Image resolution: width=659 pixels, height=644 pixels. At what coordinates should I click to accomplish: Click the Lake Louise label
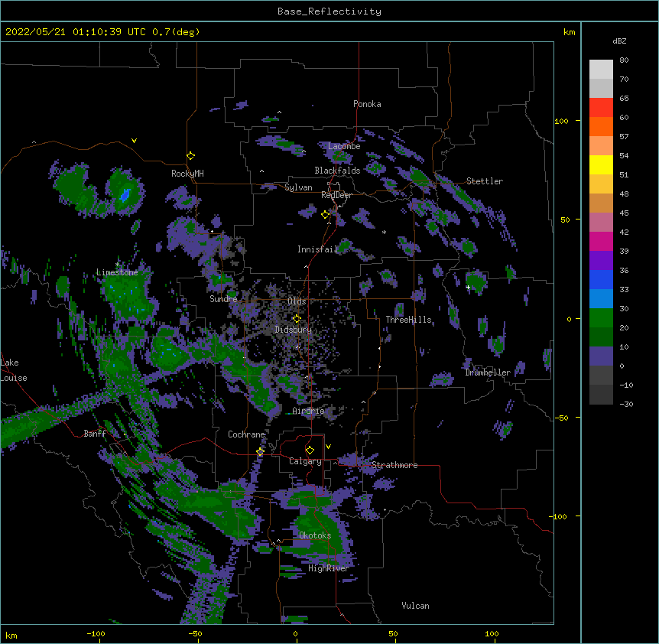tap(14, 370)
